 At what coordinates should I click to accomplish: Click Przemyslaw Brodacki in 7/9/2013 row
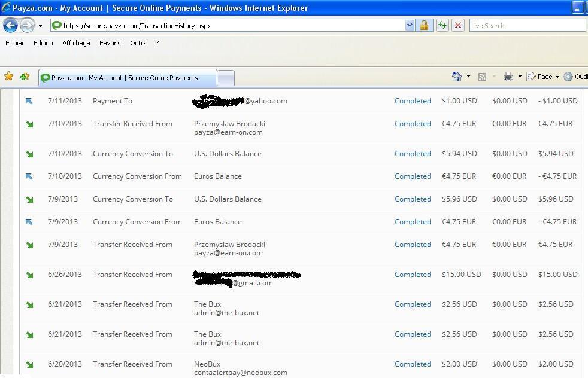coord(229,244)
